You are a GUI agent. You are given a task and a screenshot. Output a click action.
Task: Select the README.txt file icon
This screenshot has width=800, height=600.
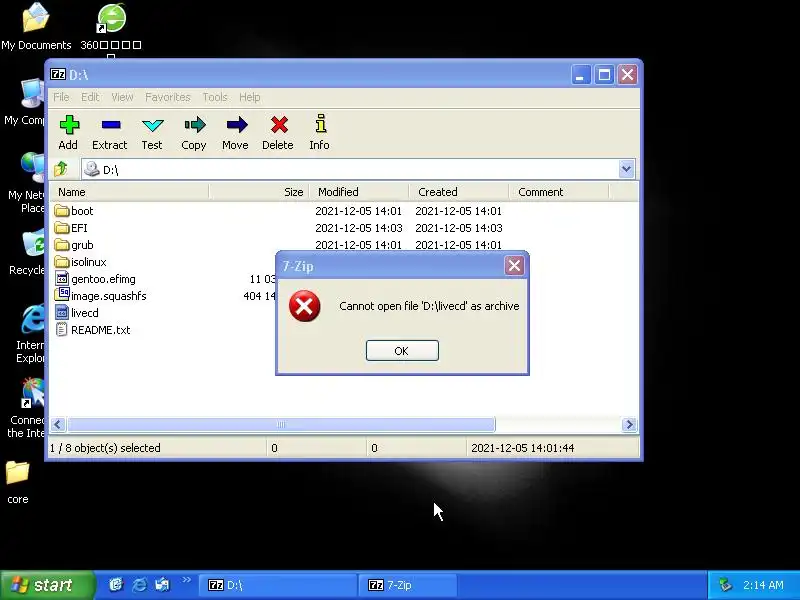click(x=61, y=330)
